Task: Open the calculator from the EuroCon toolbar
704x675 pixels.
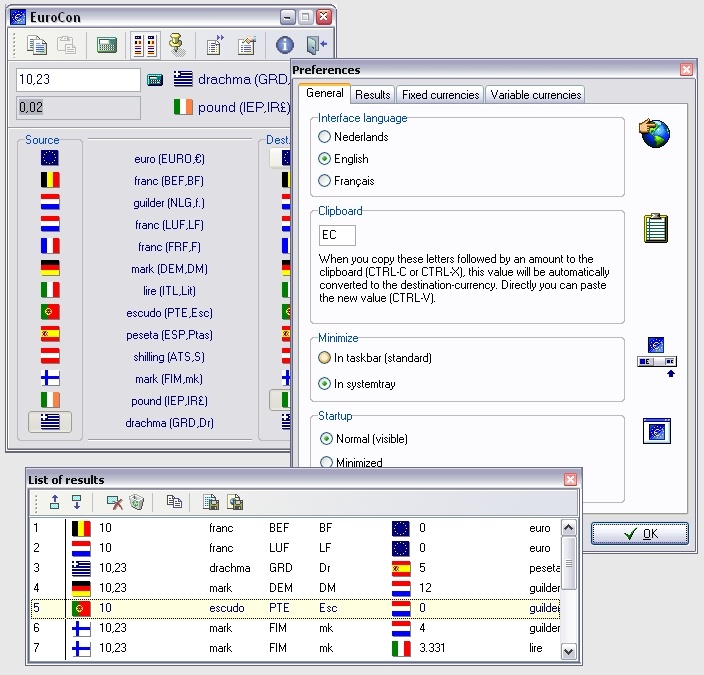Action: (x=107, y=45)
